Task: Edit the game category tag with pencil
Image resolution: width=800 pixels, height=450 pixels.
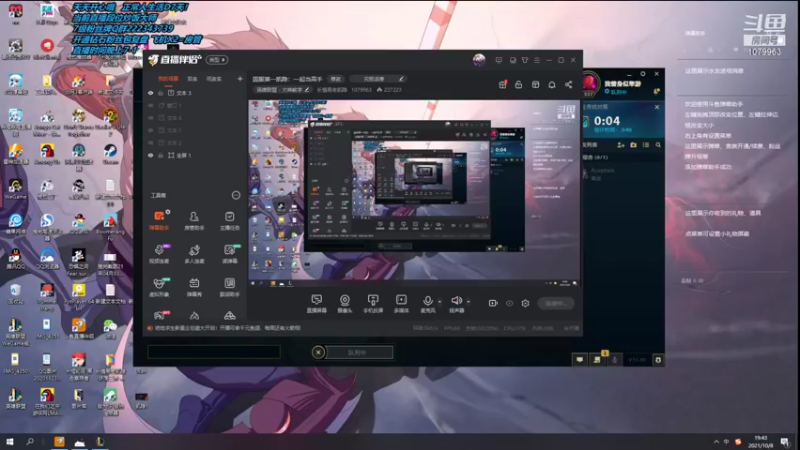Action: click(x=307, y=90)
